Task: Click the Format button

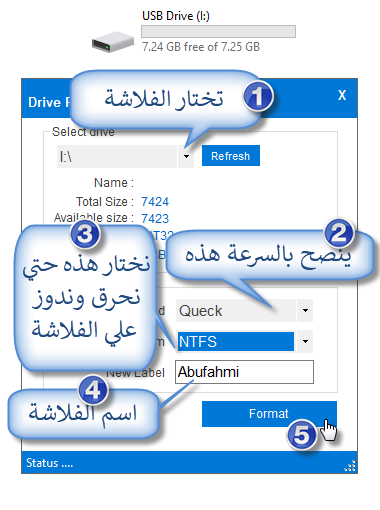Action: click(269, 414)
